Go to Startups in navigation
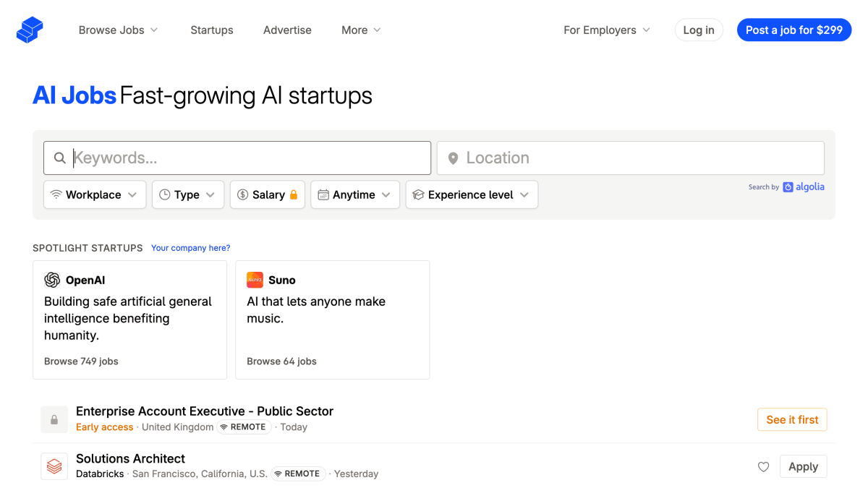 tap(212, 30)
